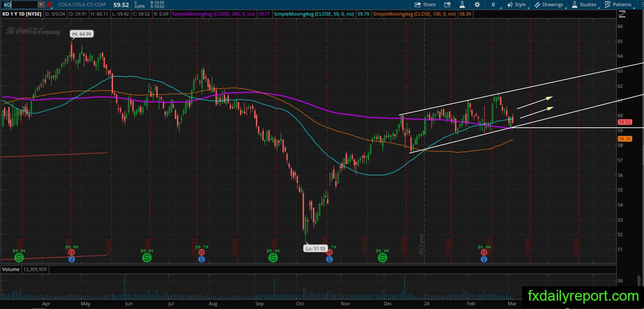Click the 59.11 value of 200 SMA
This screenshot has width=644, height=309.
click(x=264, y=14)
